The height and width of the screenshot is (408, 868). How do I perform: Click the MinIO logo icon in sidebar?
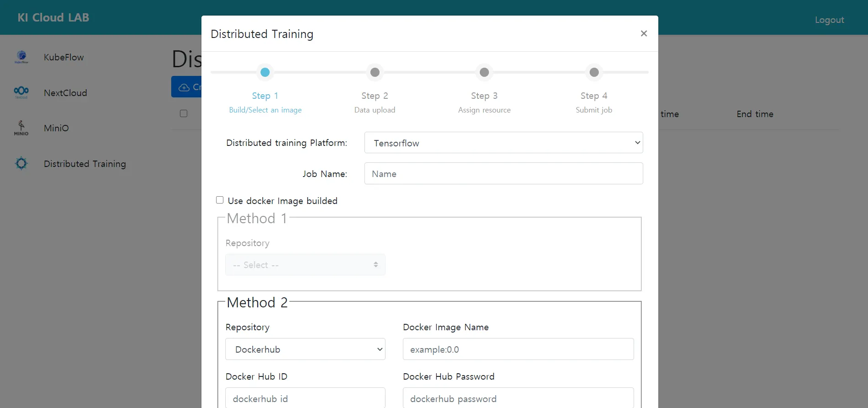click(21, 128)
